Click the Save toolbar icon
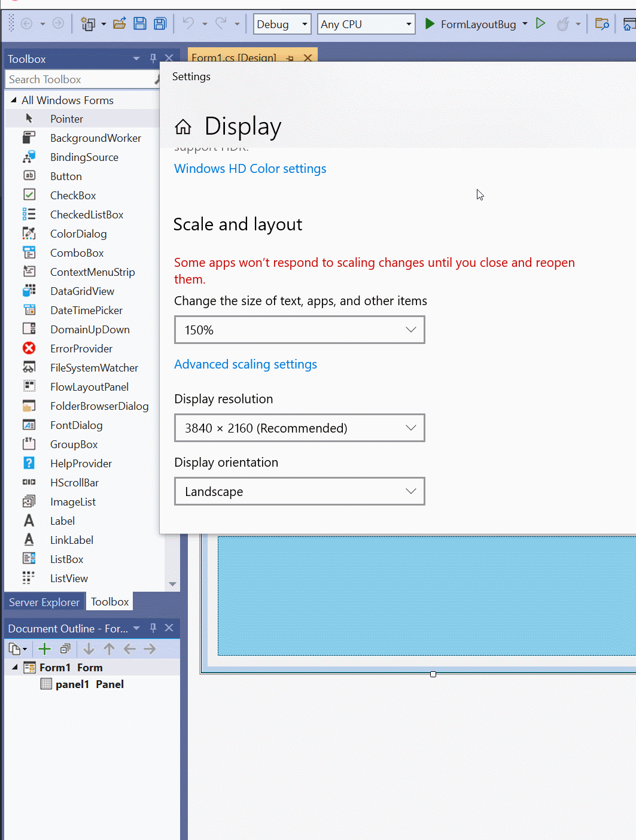 click(140, 23)
